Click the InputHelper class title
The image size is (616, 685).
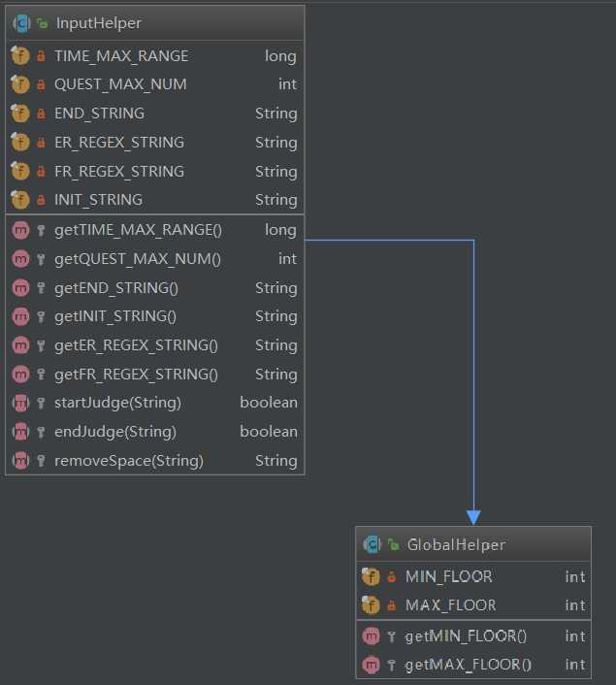point(99,22)
